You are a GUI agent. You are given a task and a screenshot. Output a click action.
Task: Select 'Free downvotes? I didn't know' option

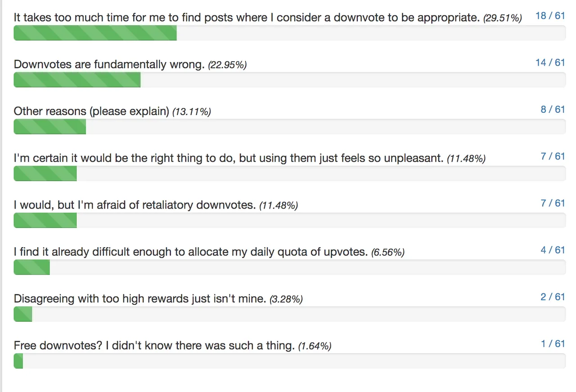coord(154,346)
